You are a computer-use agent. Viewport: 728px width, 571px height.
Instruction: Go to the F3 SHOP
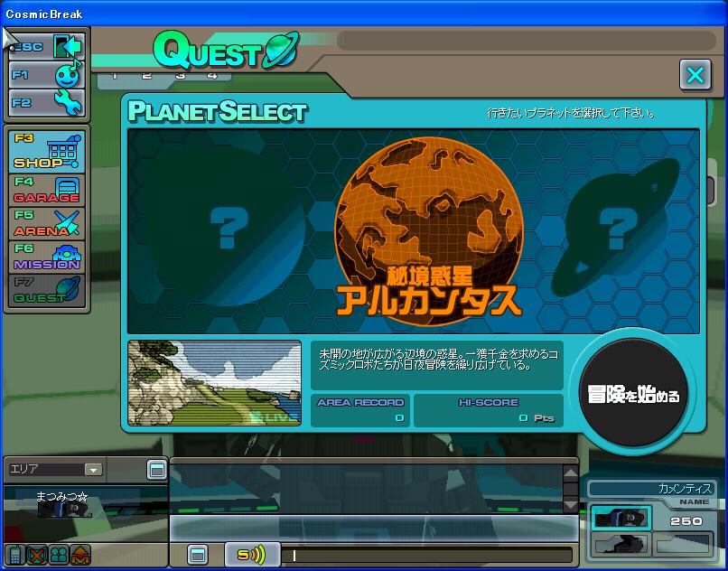46,152
